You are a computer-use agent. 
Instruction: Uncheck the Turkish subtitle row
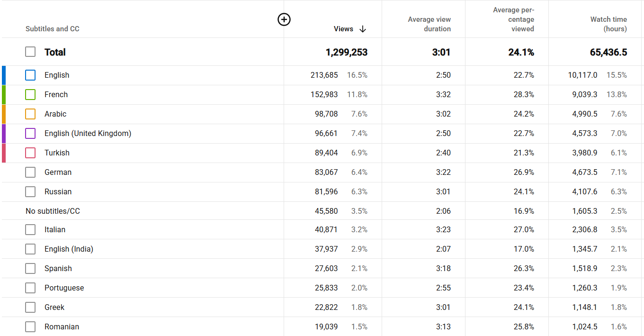30,153
